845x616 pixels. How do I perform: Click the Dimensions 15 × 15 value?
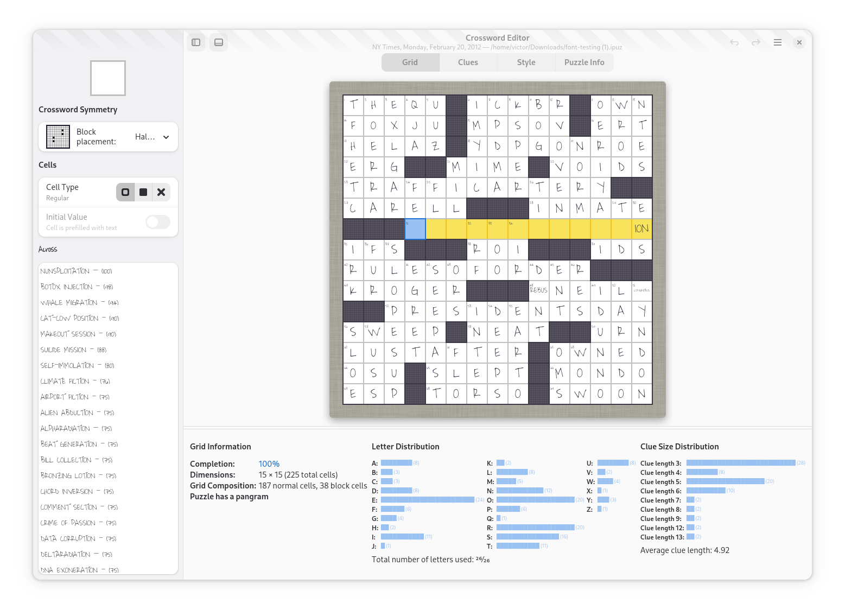click(x=298, y=475)
